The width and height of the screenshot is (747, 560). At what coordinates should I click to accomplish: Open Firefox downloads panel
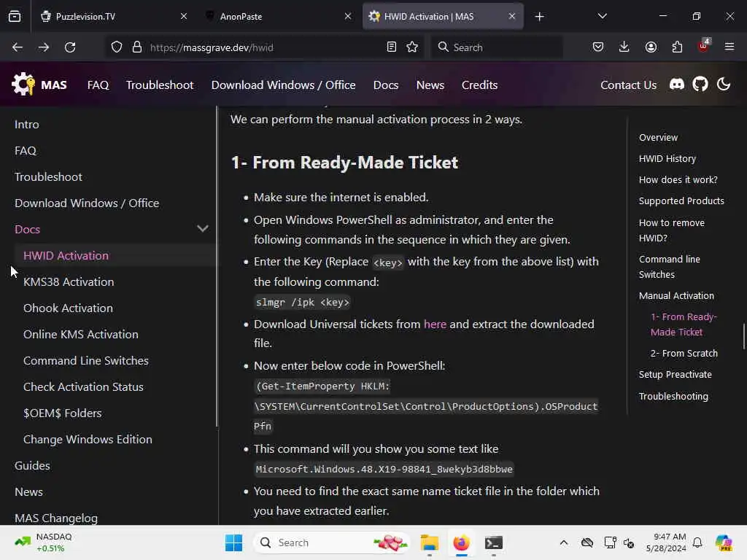point(624,47)
